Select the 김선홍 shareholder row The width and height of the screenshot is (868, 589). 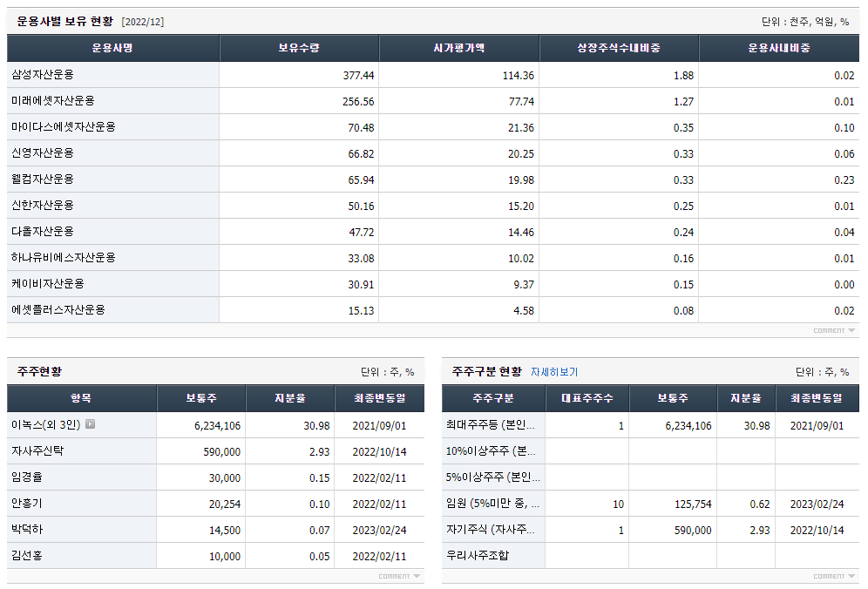[x=216, y=555]
